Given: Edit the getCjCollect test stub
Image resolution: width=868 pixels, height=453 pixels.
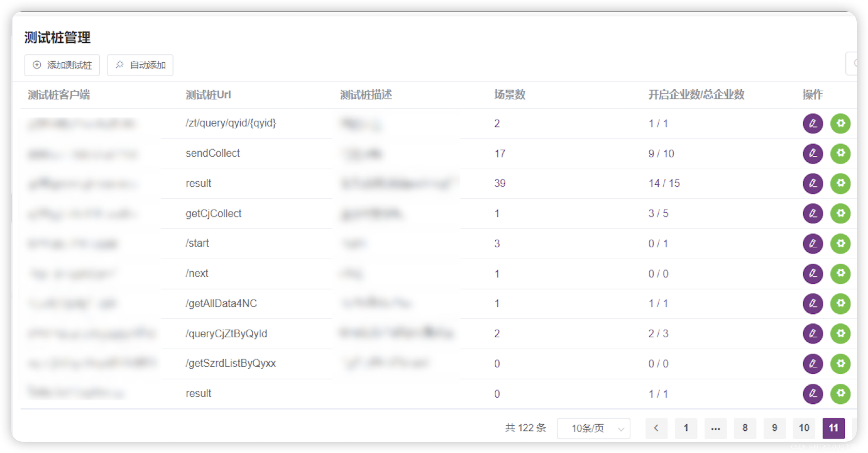Looking at the screenshot, I should [x=813, y=213].
